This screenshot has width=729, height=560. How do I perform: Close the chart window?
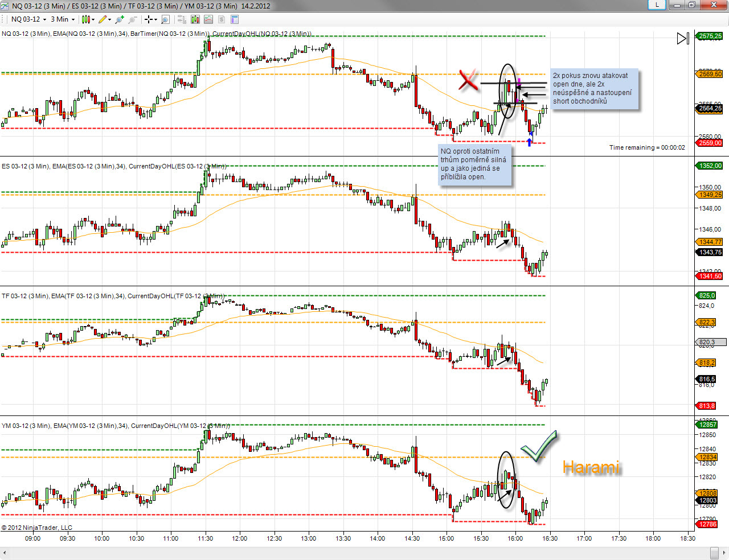(x=714, y=5)
